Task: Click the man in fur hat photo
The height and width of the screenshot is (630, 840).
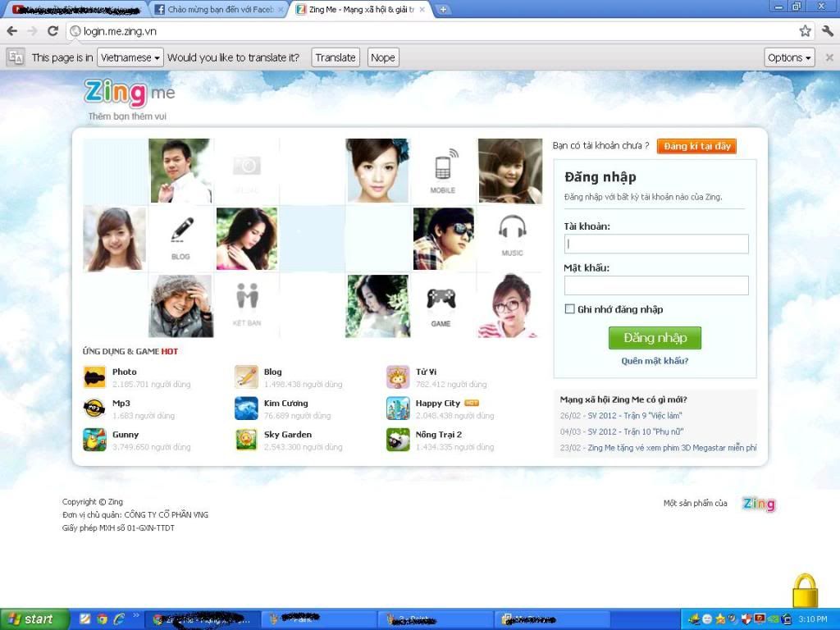Action: point(181,306)
